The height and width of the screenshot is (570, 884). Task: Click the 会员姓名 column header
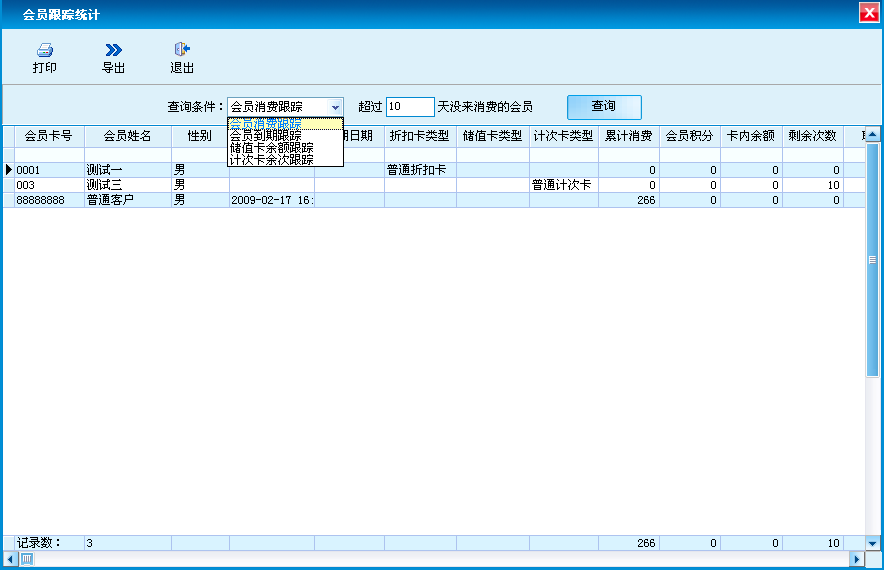tap(128, 136)
